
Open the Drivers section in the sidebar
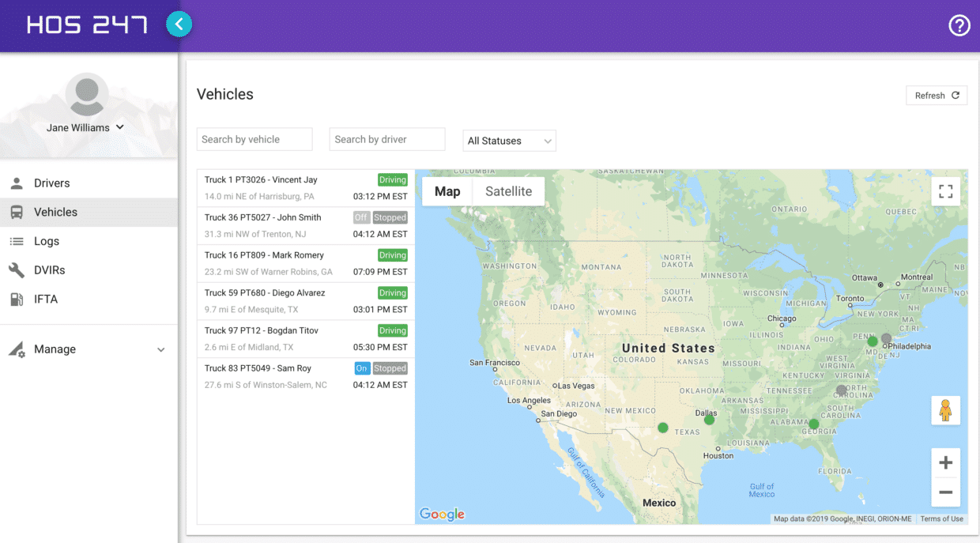(17, 183)
